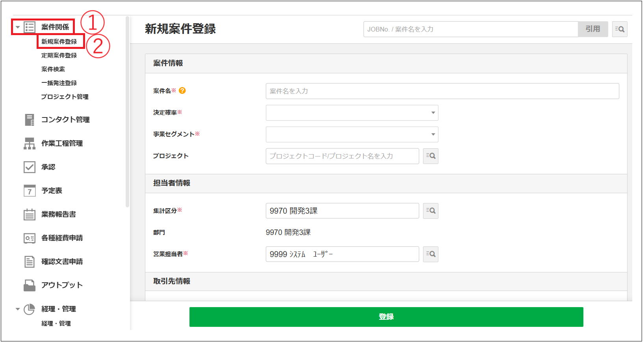Click the lookup icon next to 集計区分
This screenshot has height=343, width=644.
431,211
